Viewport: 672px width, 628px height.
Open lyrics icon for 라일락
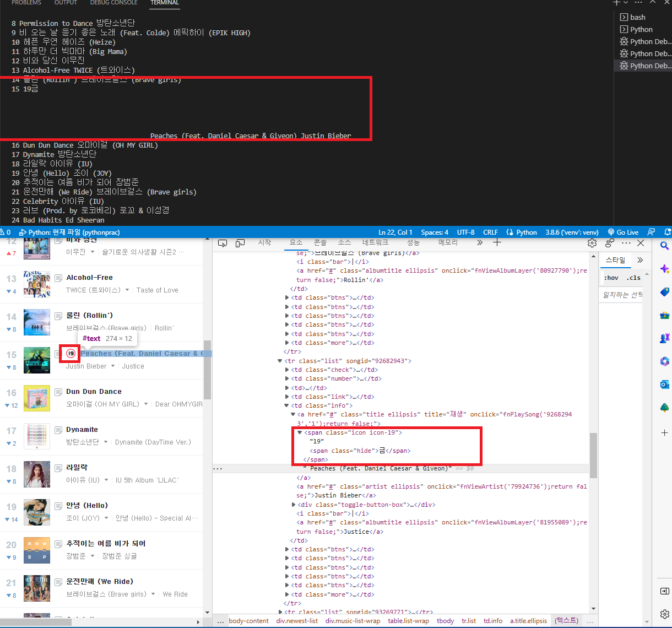[59, 468]
